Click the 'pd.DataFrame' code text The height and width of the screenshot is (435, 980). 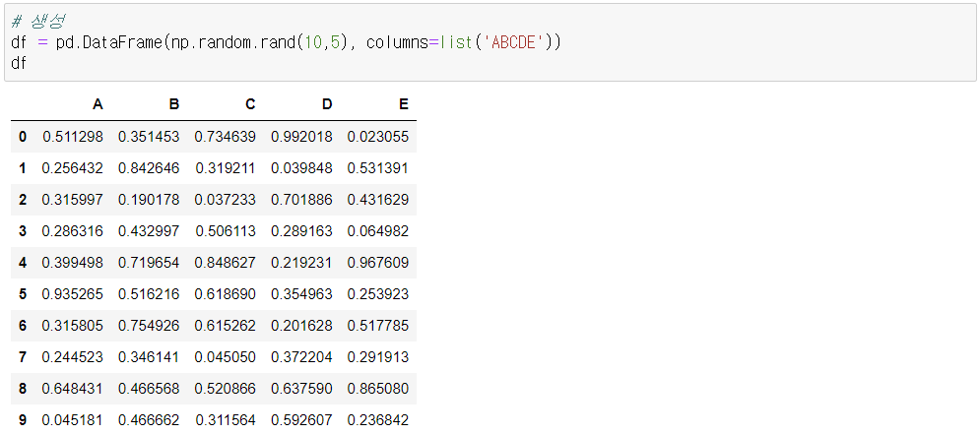109,43
